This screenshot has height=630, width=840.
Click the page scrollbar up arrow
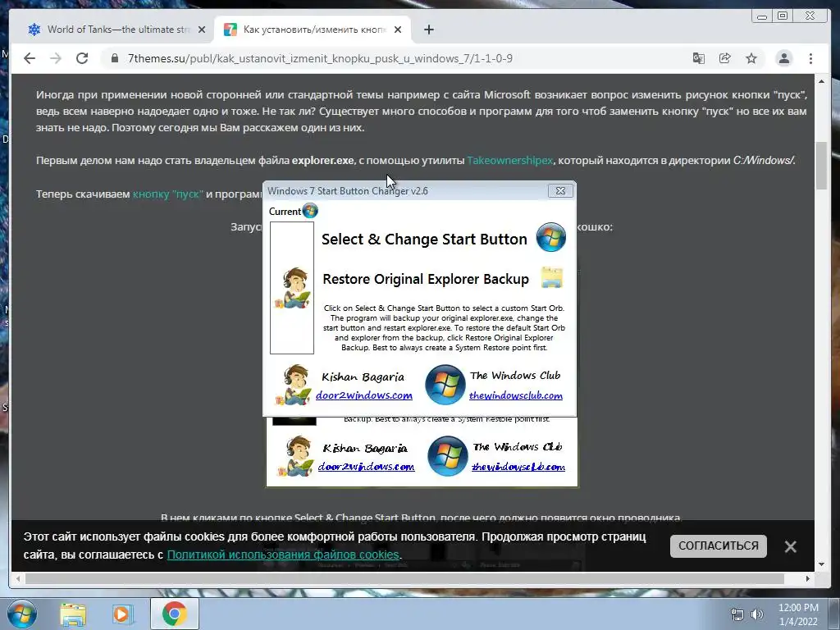pos(822,81)
